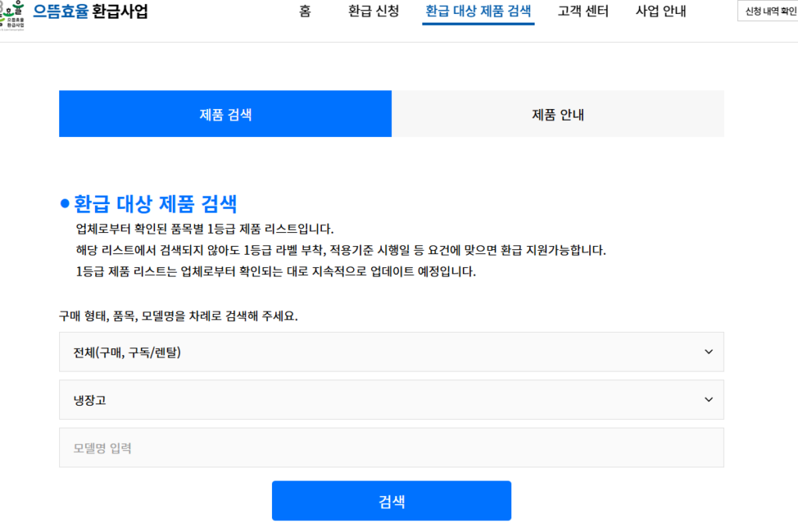
Task: Open the 고객 센터 menu item
Action: (x=582, y=11)
